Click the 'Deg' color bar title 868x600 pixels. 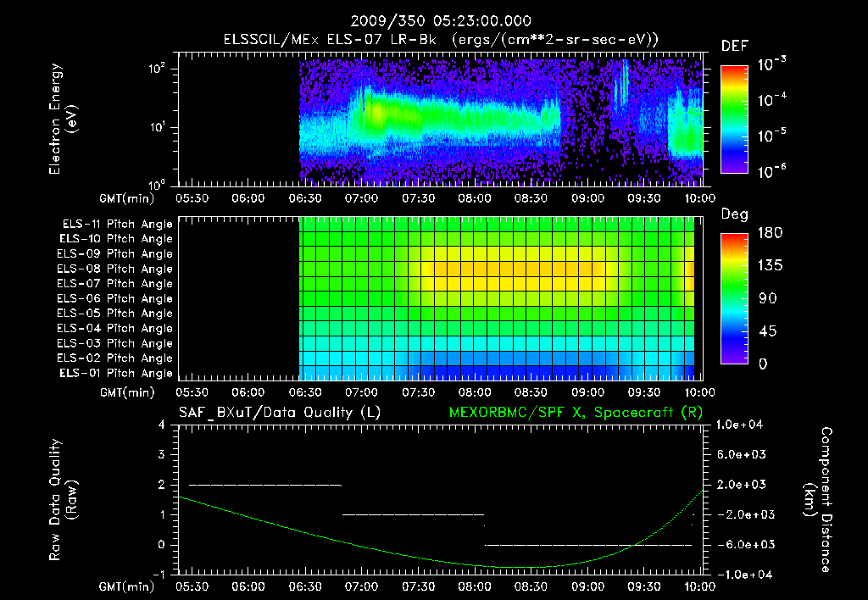click(x=734, y=214)
